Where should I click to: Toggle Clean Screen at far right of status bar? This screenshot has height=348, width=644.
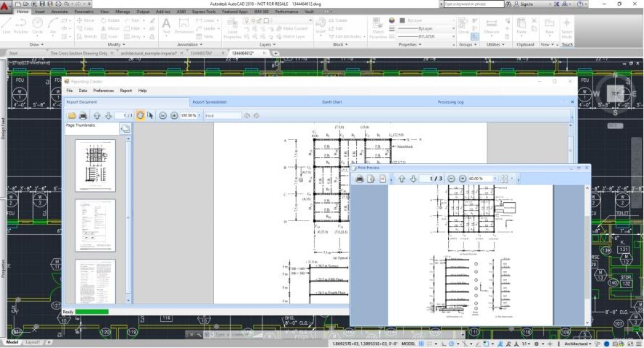tap(631, 343)
